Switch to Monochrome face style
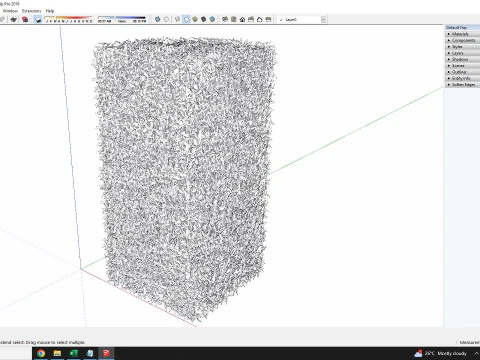This screenshot has width=480, height=360. pos(212,19)
